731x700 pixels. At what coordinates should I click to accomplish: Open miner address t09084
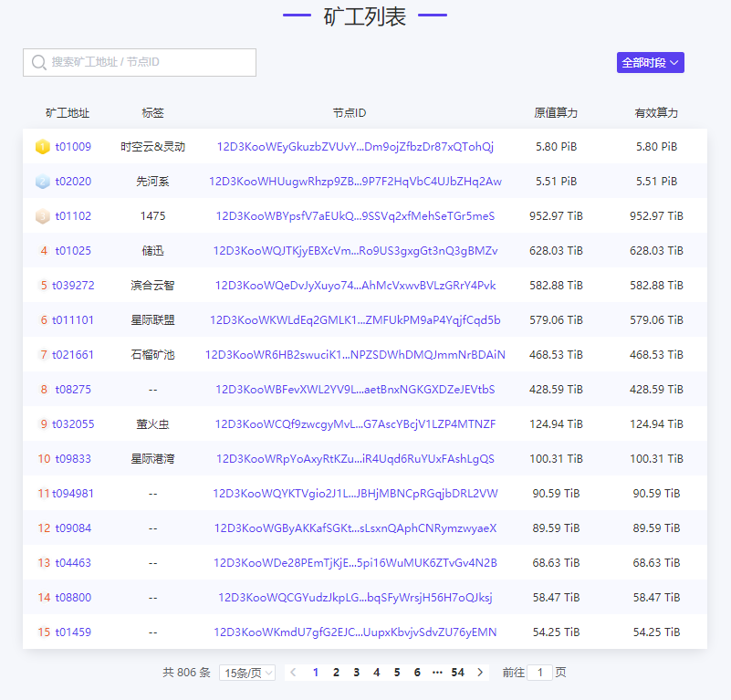[73, 528]
